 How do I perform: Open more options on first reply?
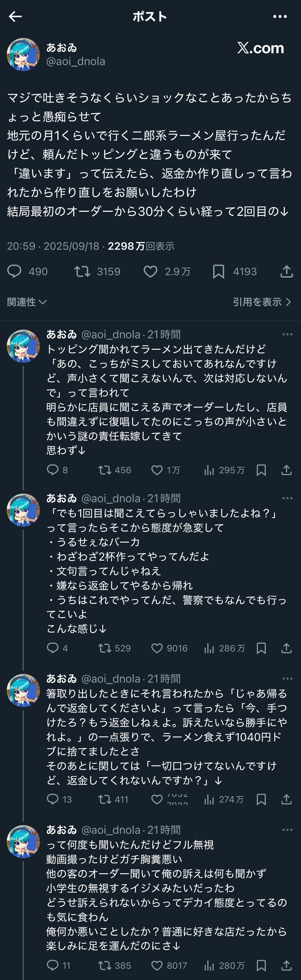(x=287, y=334)
